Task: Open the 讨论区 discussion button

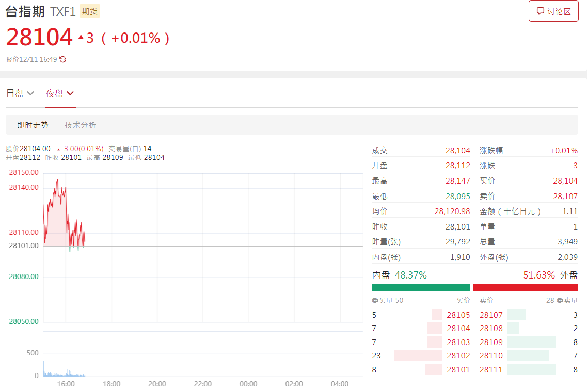Action: 553,11
